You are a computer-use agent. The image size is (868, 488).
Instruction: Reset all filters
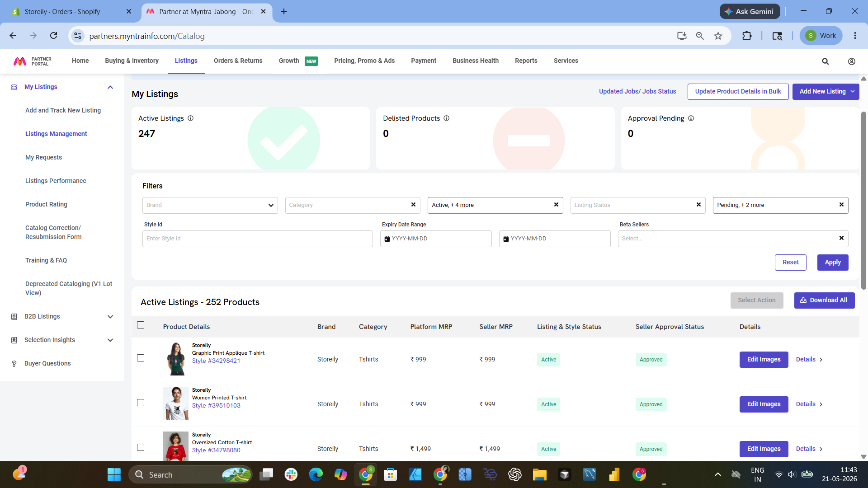pos(791,263)
